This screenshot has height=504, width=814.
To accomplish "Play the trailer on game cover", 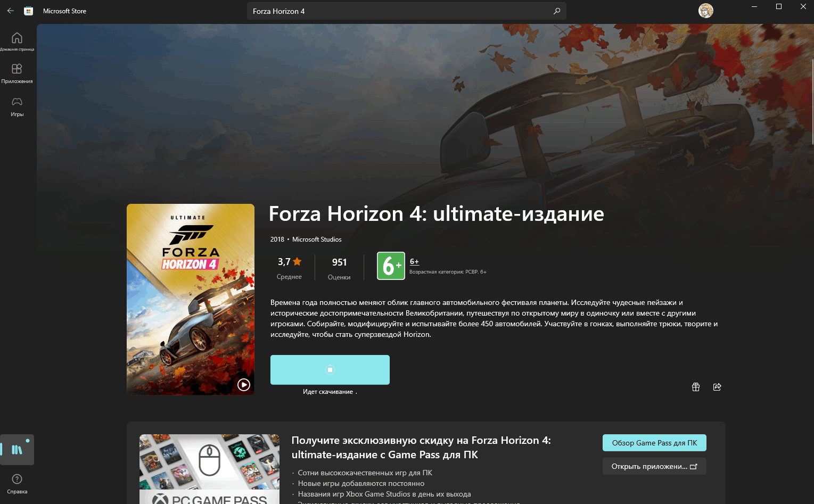I will click(x=244, y=385).
